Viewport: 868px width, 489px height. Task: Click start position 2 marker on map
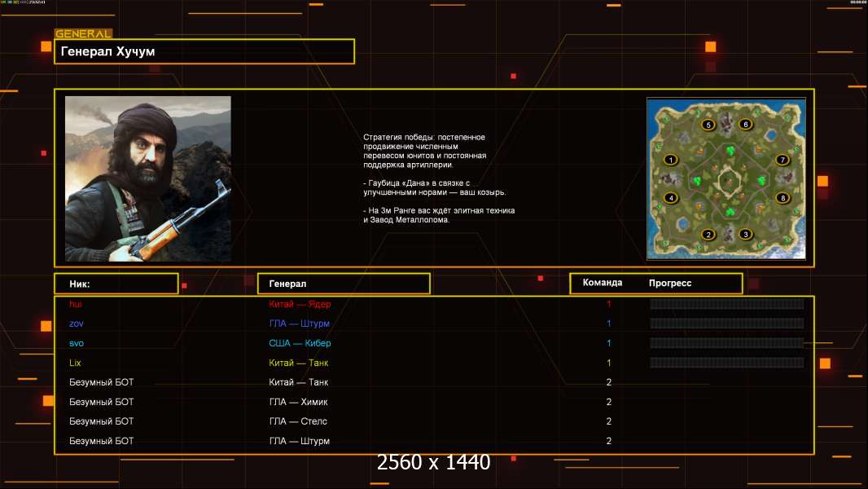[x=708, y=235]
